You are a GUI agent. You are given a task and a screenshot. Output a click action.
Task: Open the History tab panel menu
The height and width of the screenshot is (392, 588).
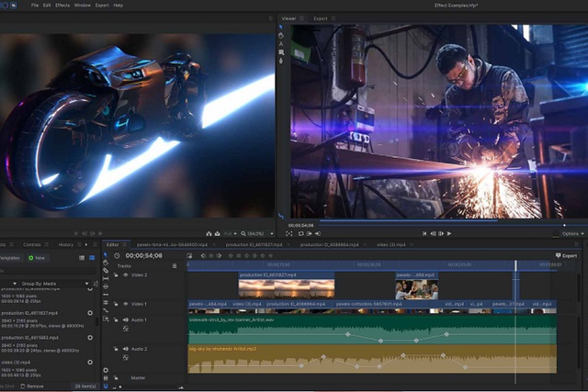(79, 244)
